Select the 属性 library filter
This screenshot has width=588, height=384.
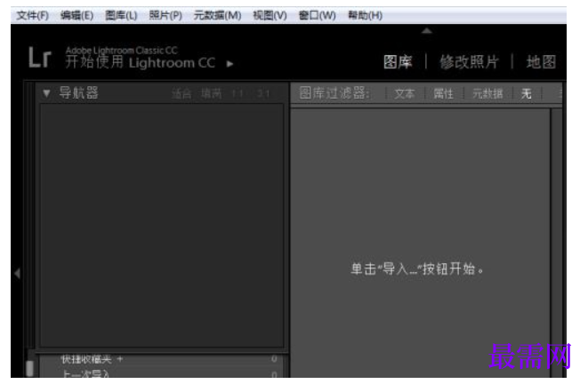(443, 93)
